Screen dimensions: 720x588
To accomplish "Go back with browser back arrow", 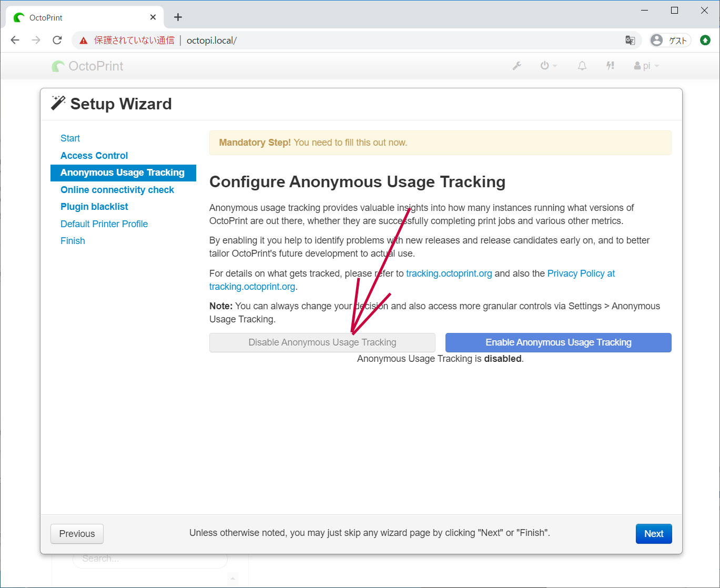I will point(15,40).
